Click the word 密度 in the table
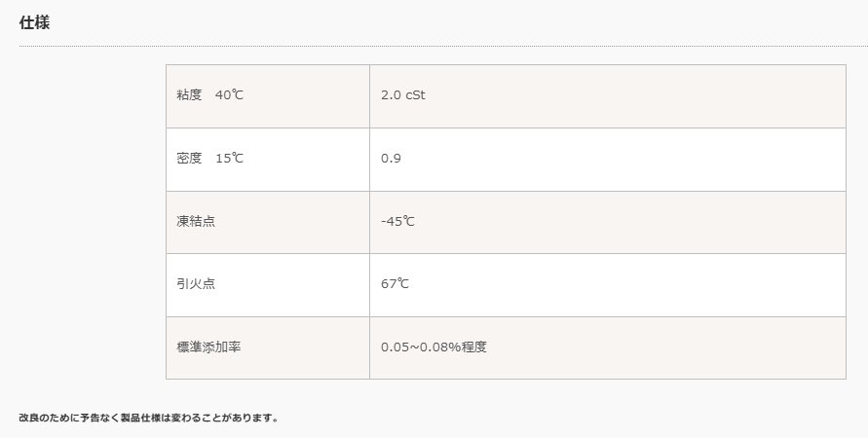Image resolution: width=868 pixels, height=438 pixels. [189, 158]
